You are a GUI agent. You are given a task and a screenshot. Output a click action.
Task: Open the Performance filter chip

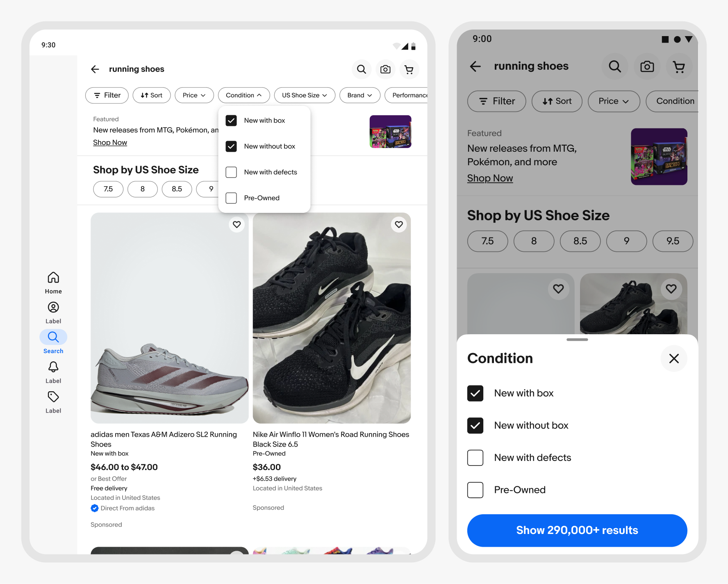point(406,95)
